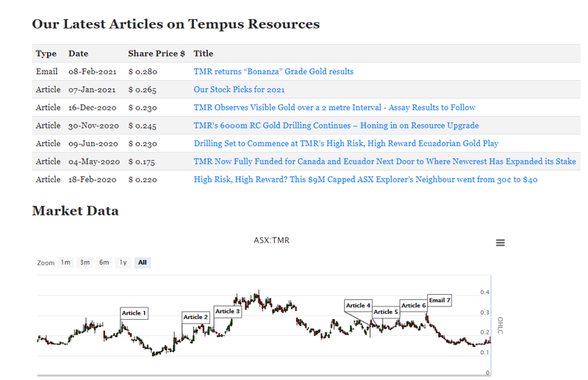Open 'TMR Observes Visible Gold' article link

click(x=334, y=107)
